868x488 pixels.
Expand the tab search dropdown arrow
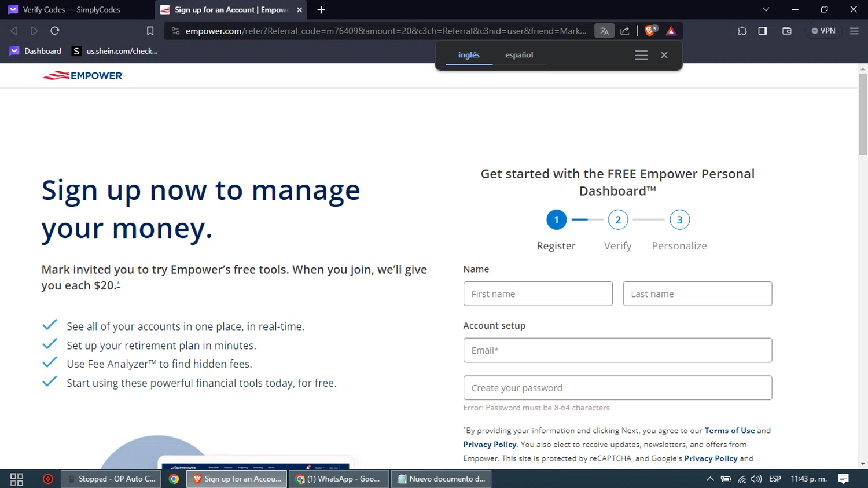click(x=766, y=9)
